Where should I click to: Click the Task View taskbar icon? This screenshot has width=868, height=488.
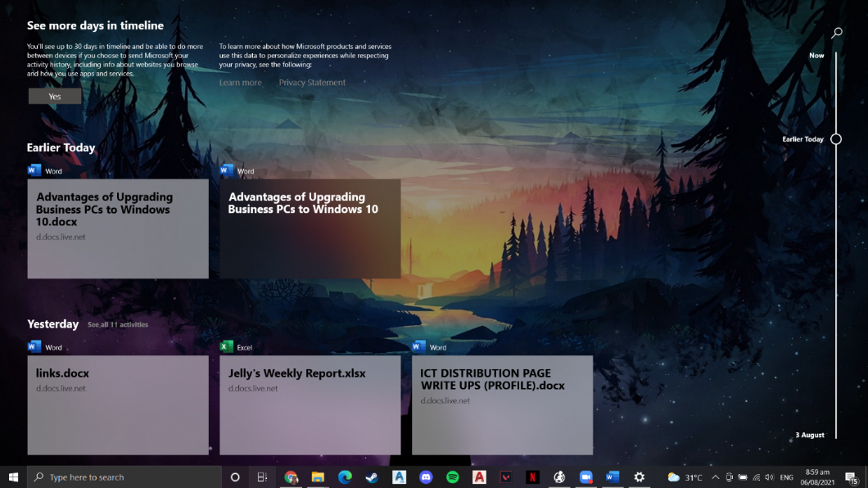point(262,477)
